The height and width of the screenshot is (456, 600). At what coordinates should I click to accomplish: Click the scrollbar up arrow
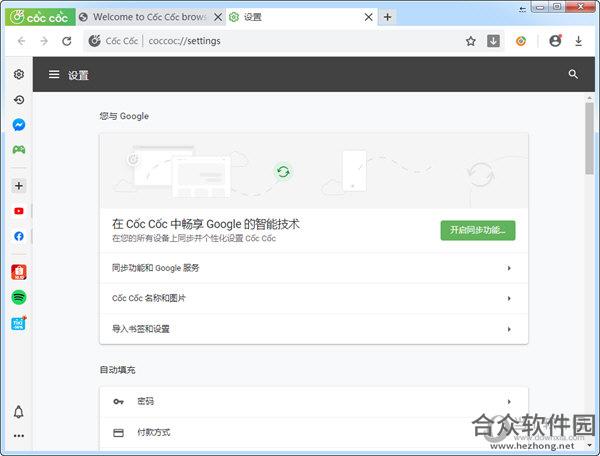(x=589, y=98)
